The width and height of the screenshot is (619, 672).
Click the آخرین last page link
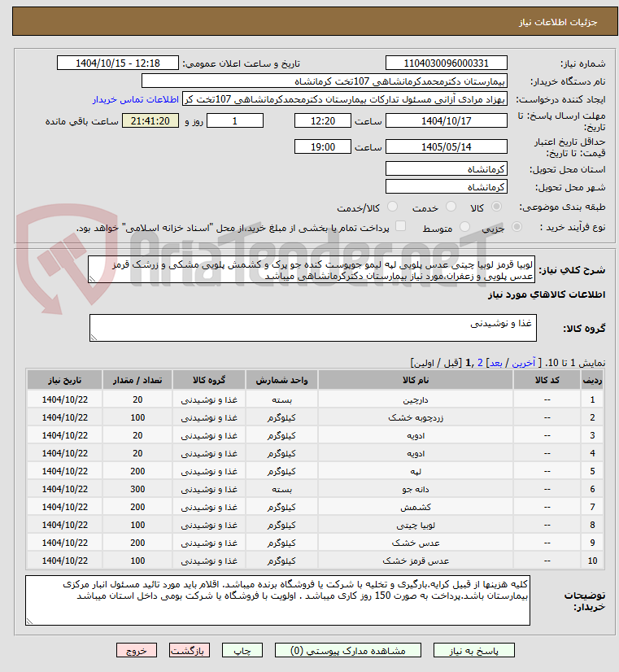524,363
